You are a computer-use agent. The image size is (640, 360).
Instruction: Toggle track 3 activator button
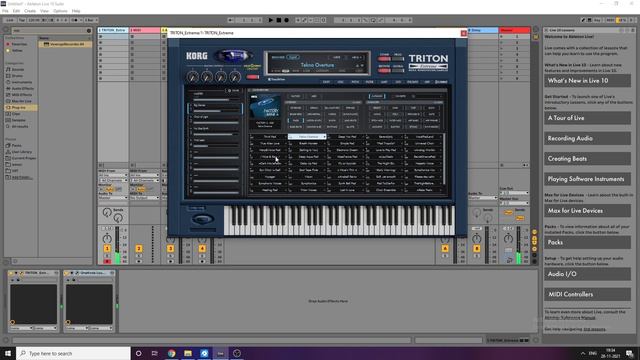coord(170,249)
